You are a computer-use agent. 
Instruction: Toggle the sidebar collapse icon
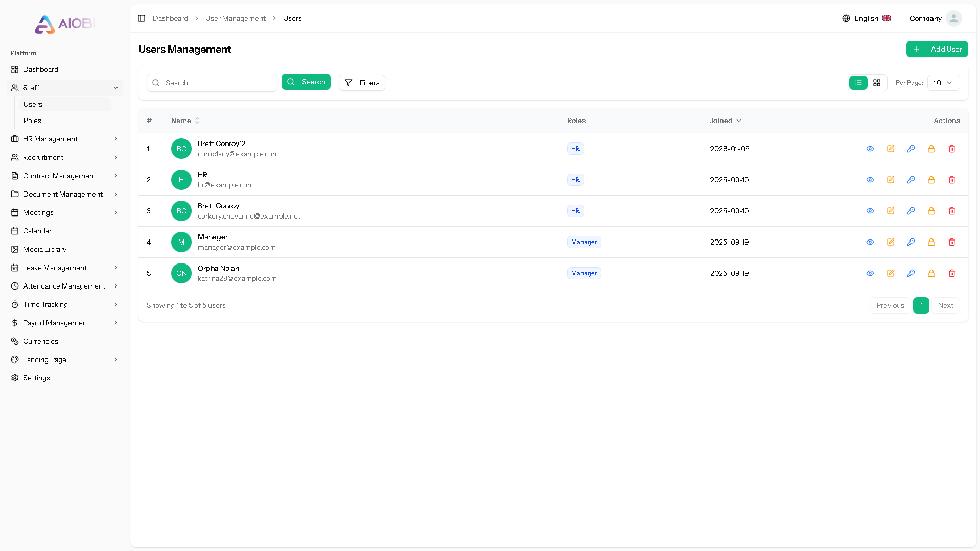click(142, 18)
